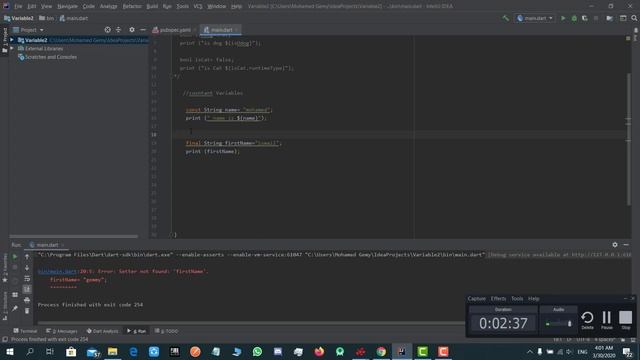Pause the screen recording
The height and width of the screenshot is (360, 640).
click(607, 320)
